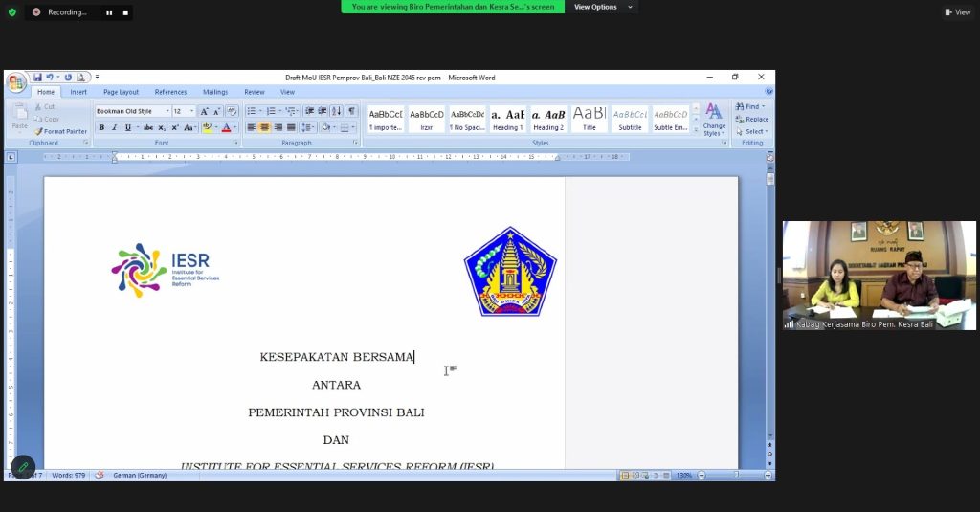
Task: Switch to Insert ribbon tab
Action: [78, 92]
